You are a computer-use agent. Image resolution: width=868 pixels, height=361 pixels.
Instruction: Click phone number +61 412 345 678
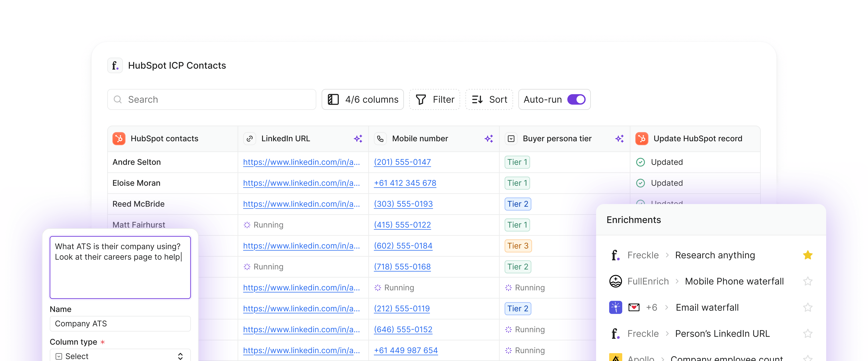405,183
